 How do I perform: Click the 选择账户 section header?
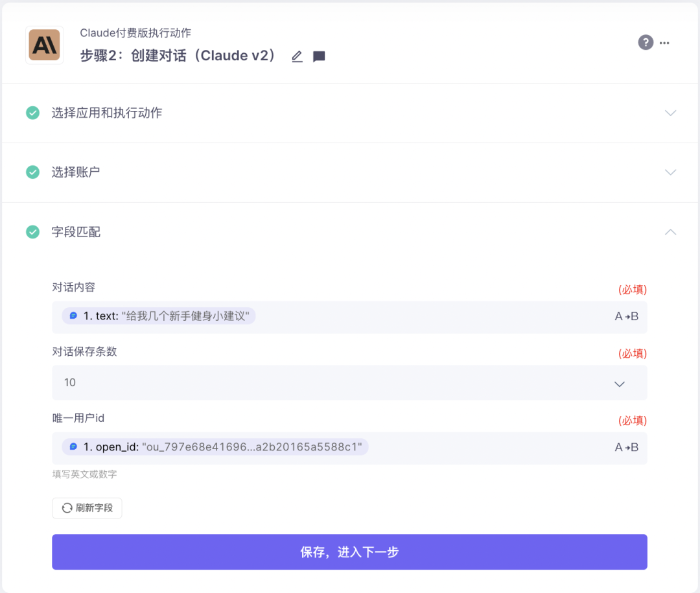(x=350, y=172)
